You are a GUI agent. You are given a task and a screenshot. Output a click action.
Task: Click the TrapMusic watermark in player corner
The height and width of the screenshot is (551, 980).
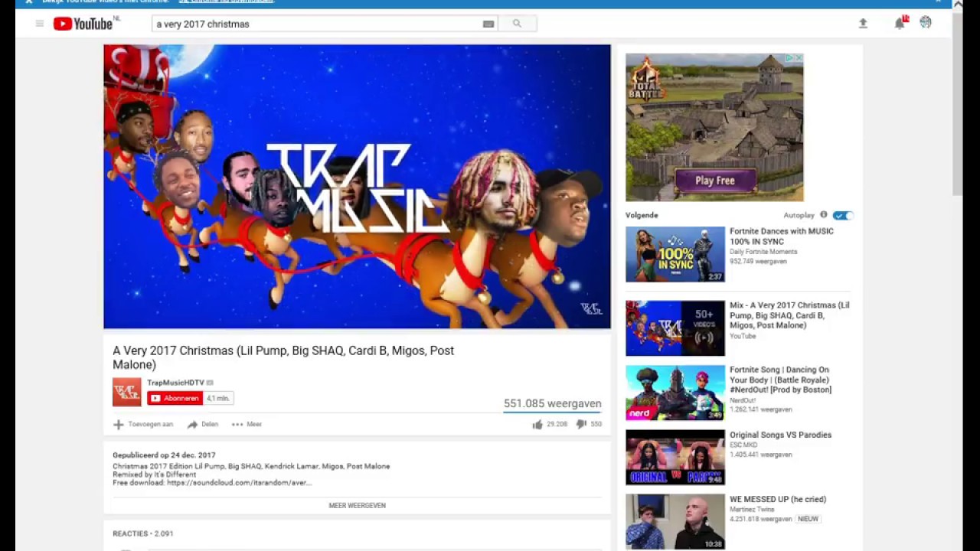591,309
